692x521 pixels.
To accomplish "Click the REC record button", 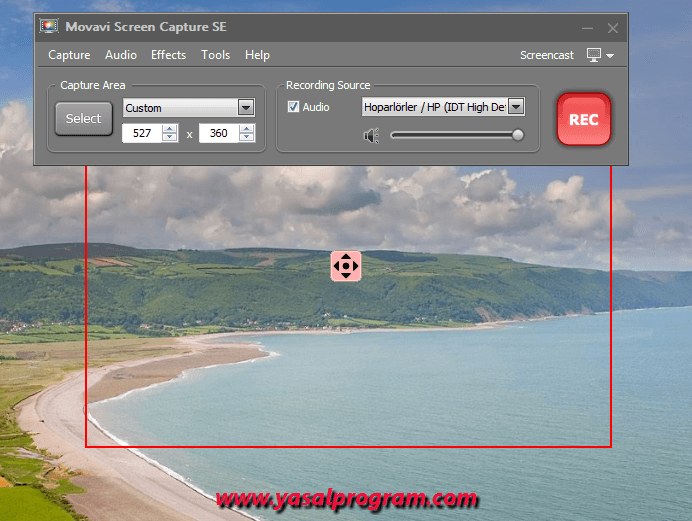I will point(583,119).
